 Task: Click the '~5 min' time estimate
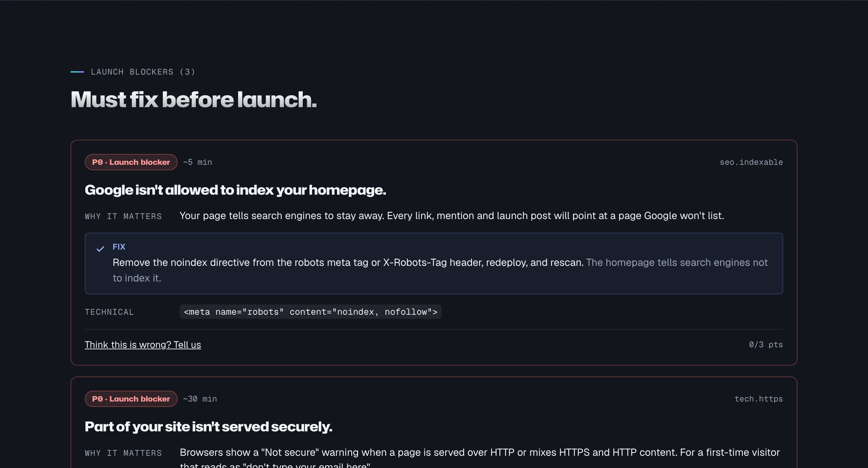(198, 162)
